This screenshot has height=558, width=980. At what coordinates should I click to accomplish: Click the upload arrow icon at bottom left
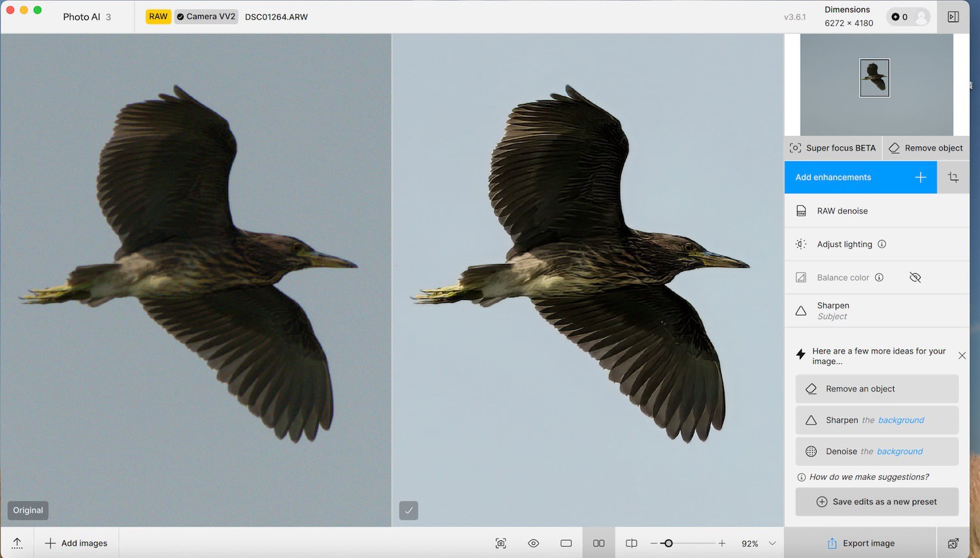click(17, 543)
